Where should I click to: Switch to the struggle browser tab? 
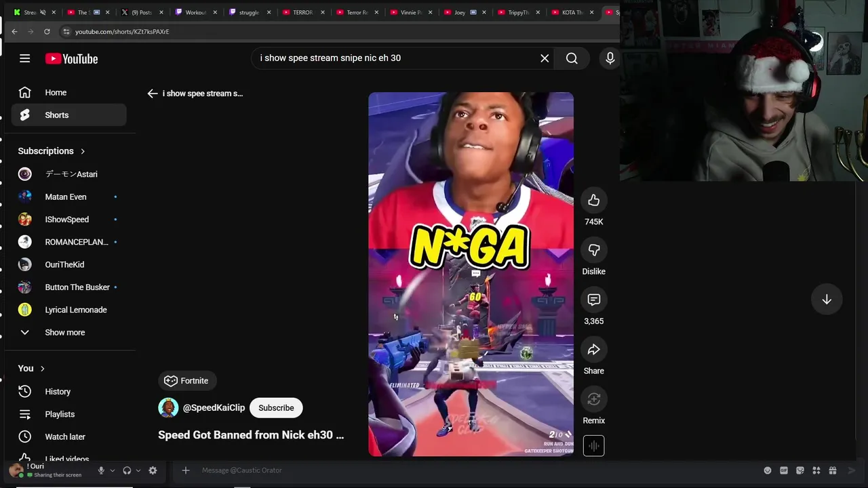[249, 12]
